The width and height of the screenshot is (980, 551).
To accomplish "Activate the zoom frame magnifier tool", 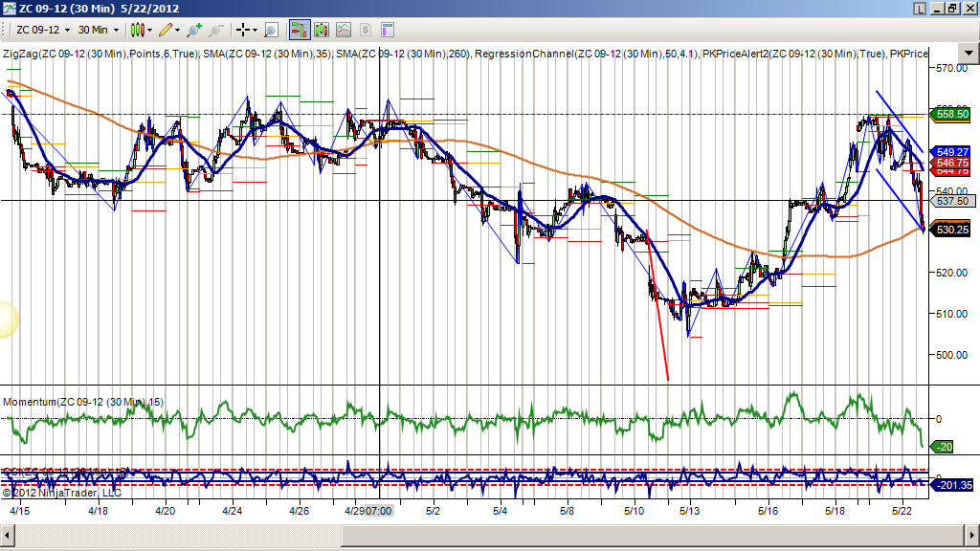I will pyautogui.click(x=271, y=30).
